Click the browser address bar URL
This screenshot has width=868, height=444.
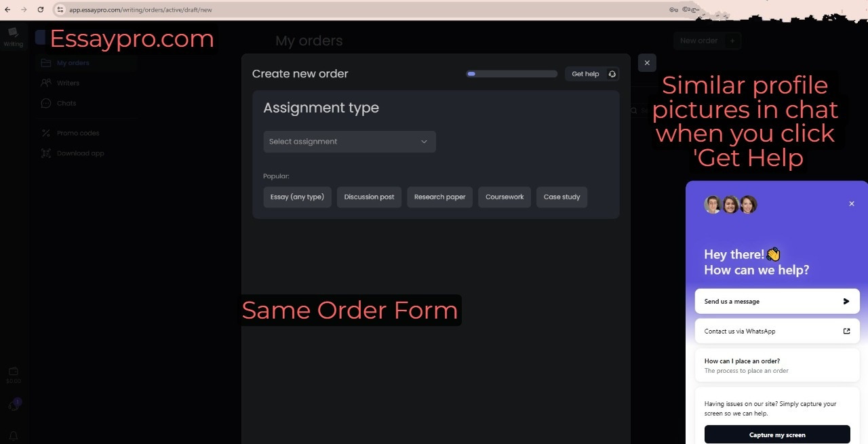[271, 9]
